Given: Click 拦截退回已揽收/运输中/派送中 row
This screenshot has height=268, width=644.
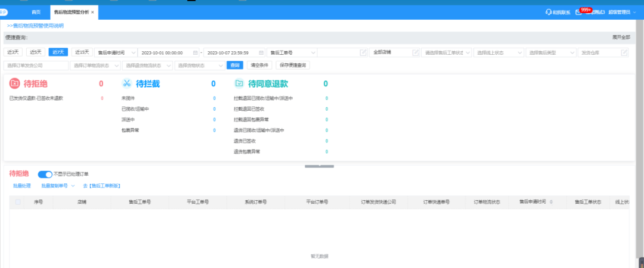Looking at the screenshot, I should click(x=281, y=98).
